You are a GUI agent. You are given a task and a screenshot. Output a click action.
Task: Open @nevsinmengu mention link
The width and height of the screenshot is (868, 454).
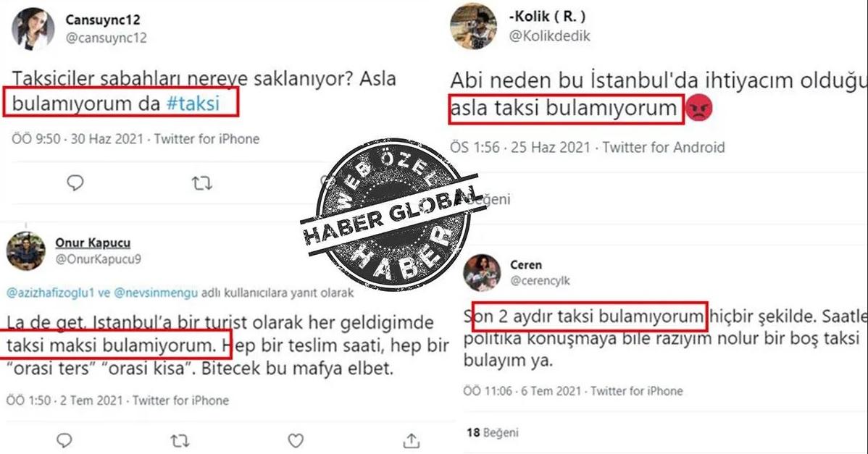point(156,293)
